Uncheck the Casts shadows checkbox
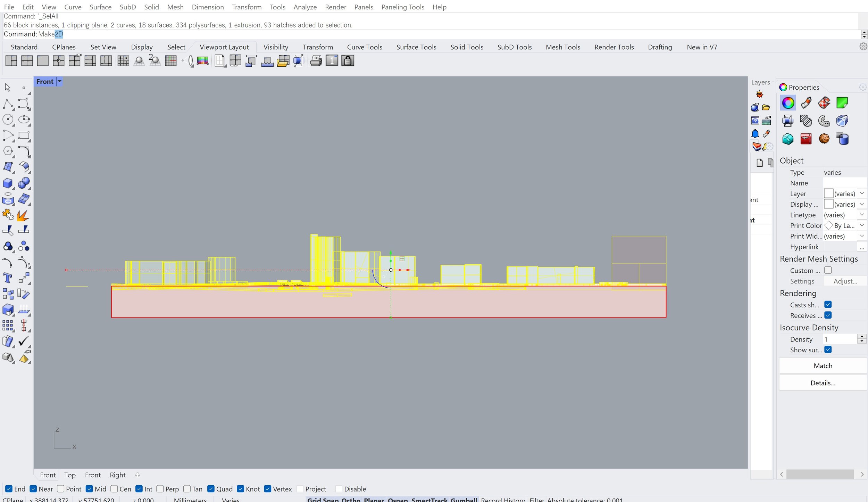Viewport: 868px width, 502px height. coord(828,304)
